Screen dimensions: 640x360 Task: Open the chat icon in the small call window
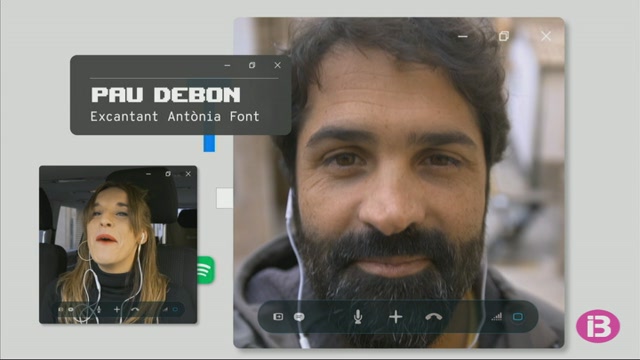click(71, 309)
